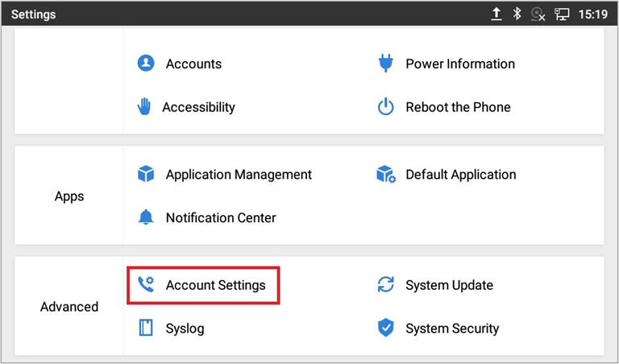Click the Accounts person icon
The image size is (619, 364).
tap(146, 64)
